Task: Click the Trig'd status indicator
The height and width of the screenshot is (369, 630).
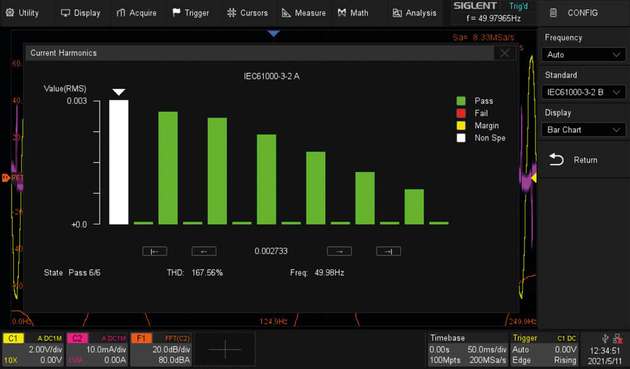Action: point(518,6)
